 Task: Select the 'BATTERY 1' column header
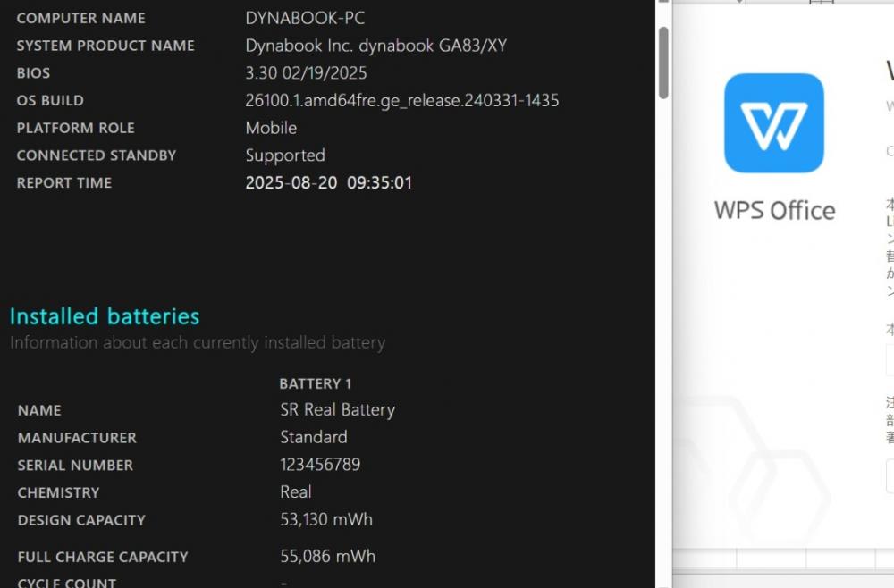point(316,383)
